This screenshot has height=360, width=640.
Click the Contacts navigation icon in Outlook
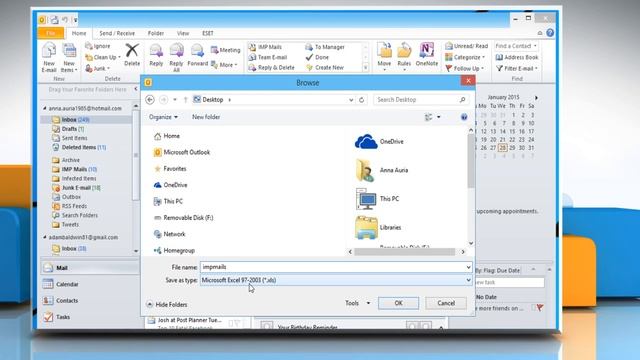(x=48, y=300)
